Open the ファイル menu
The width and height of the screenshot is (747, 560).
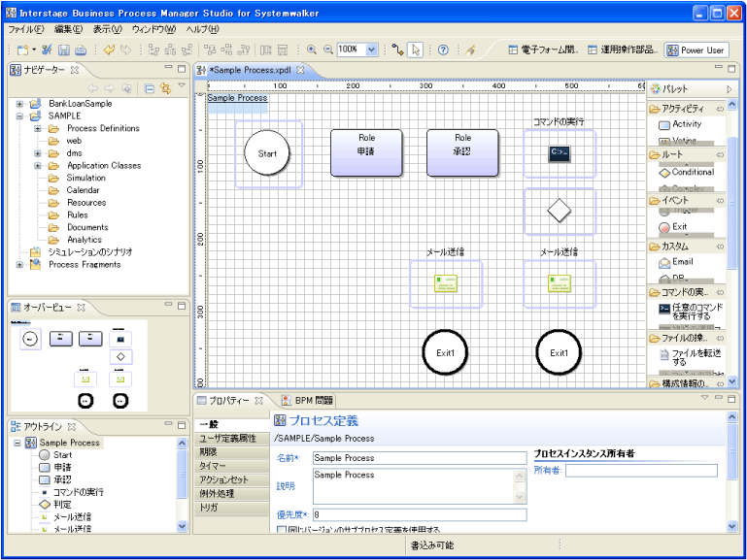tap(25, 29)
